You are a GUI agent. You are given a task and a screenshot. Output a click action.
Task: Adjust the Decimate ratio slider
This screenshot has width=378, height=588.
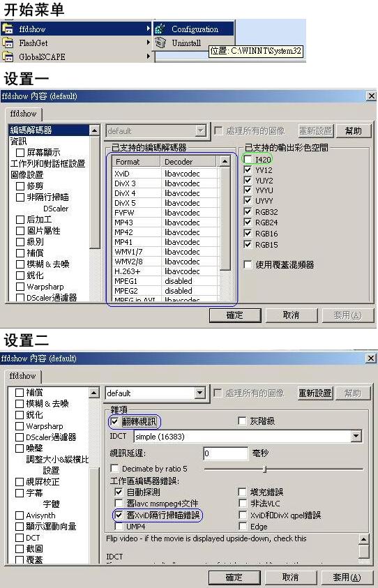pos(265,469)
